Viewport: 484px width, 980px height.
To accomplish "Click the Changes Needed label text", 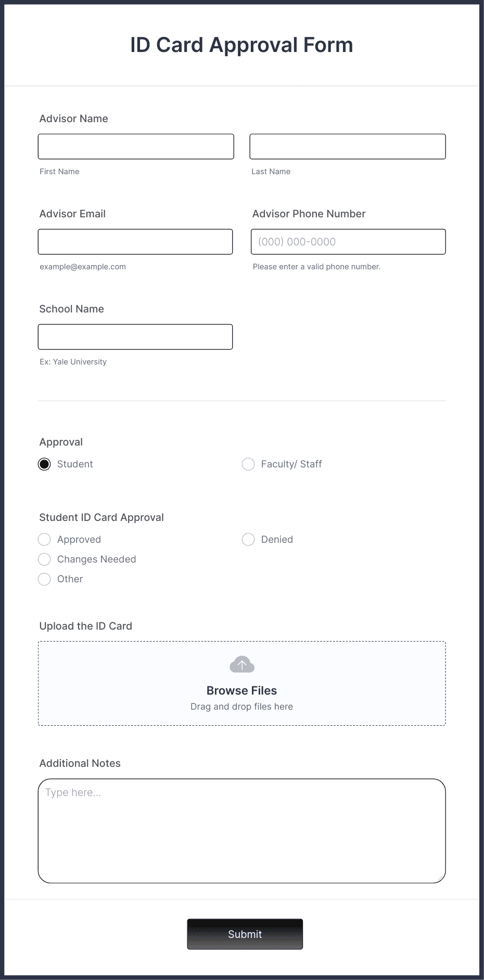I will (97, 559).
